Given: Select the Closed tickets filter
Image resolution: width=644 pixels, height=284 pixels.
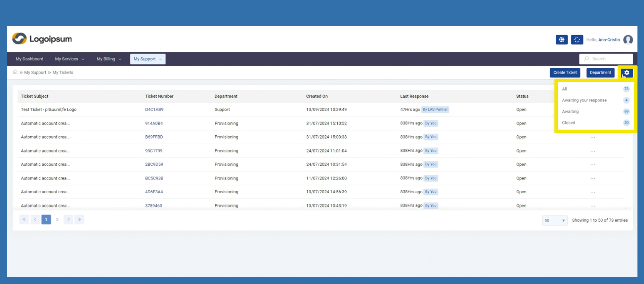Looking at the screenshot, I should tap(568, 123).
